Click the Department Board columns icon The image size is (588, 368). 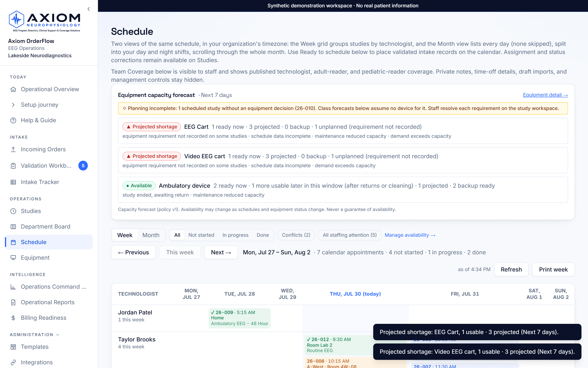[x=13, y=227]
